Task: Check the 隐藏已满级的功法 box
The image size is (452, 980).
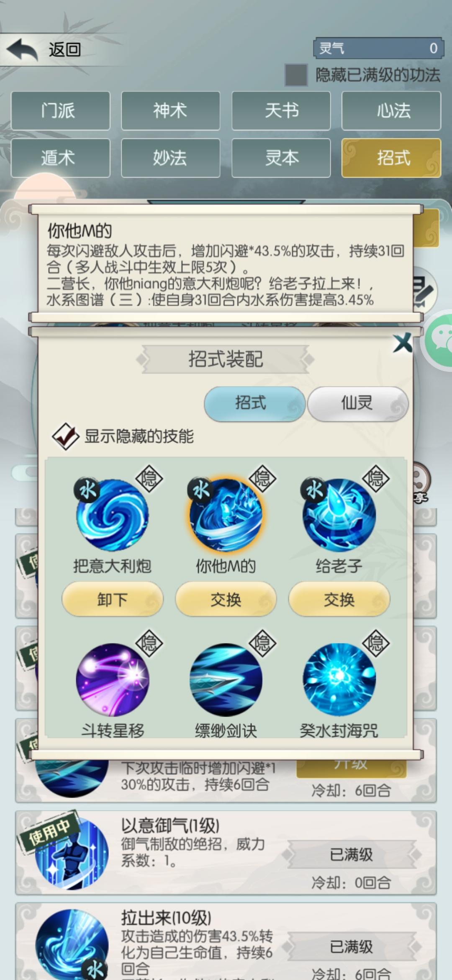Action: coord(296,75)
